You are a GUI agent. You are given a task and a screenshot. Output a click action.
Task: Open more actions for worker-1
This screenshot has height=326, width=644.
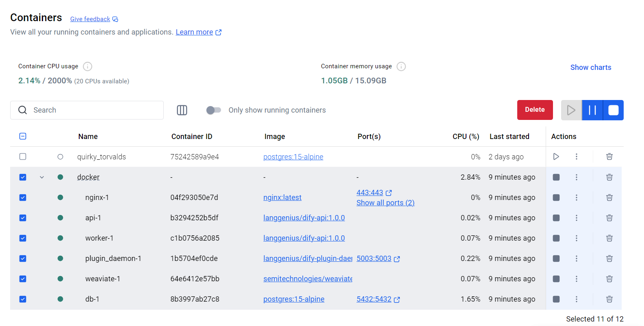[576, 238]
